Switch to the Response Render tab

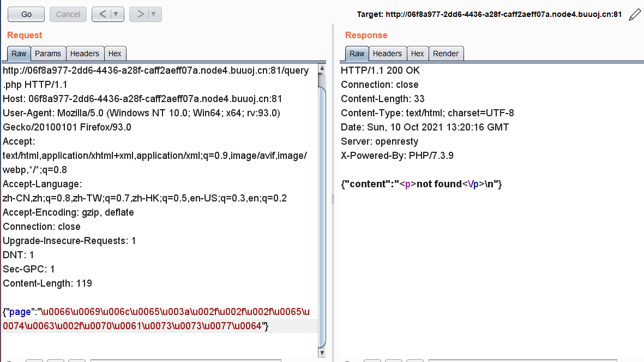click(446, 54)
